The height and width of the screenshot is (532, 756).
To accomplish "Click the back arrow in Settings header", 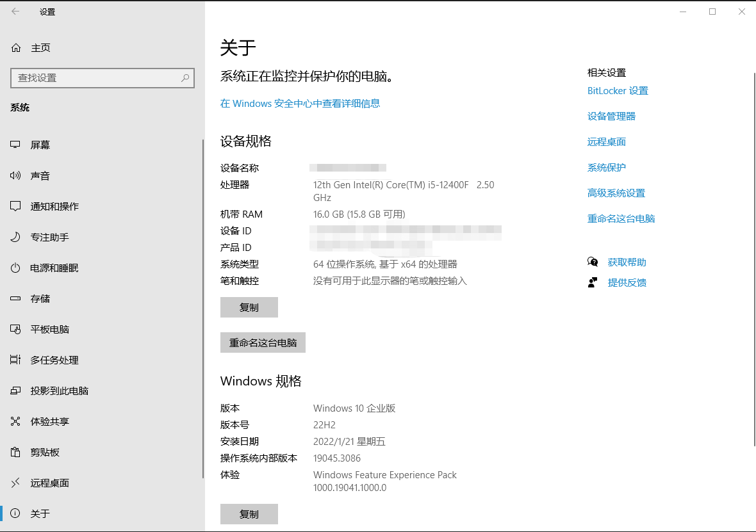I will 15,12.
